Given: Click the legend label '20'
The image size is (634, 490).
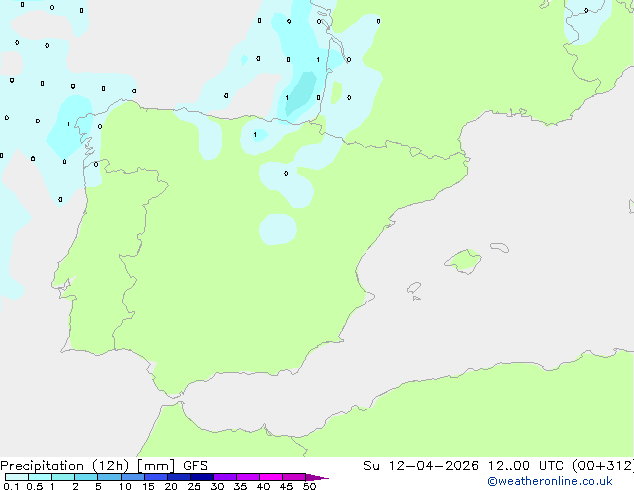Looking at the screenshot, I should click(171, 486).
